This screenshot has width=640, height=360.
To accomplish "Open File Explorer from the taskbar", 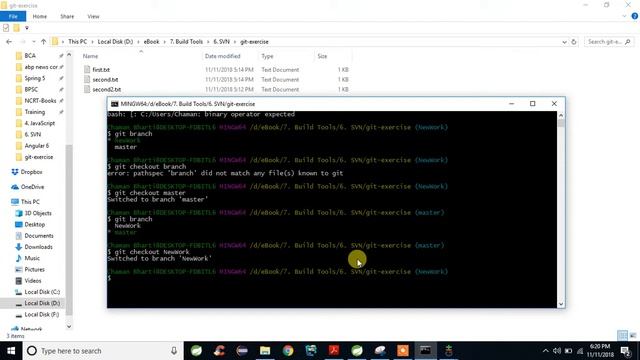I will coord(265,351).
